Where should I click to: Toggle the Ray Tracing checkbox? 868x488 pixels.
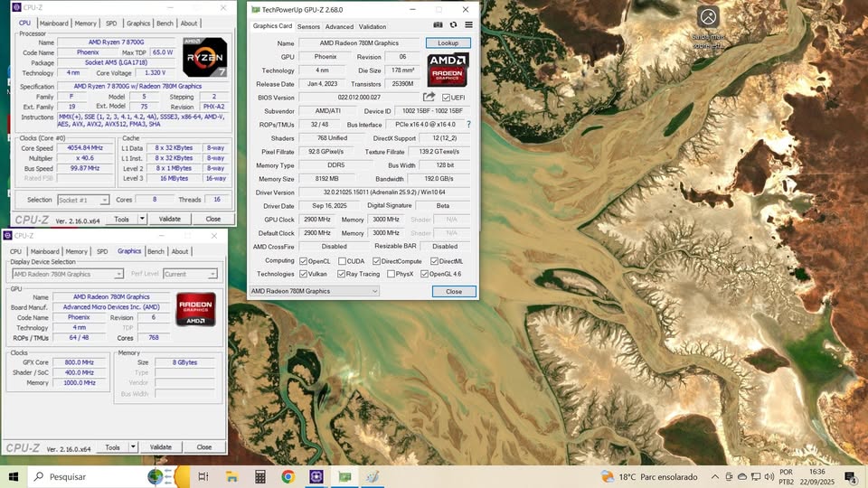click(x=341, y=274)
